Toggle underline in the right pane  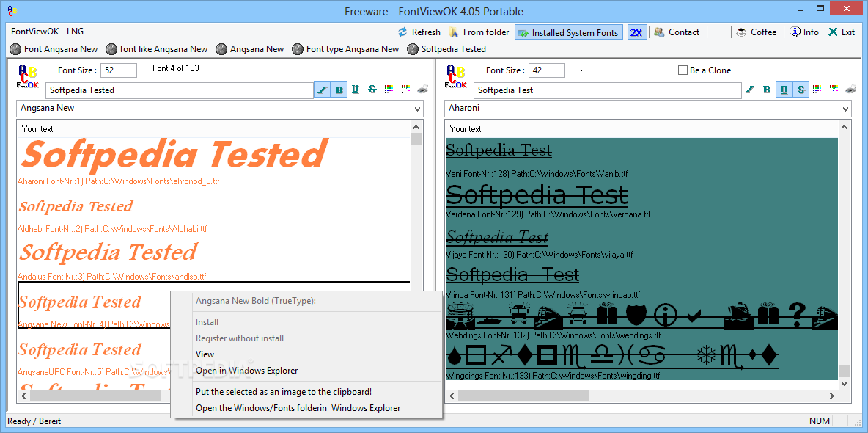pyautogui.click(x=784, y=90)
